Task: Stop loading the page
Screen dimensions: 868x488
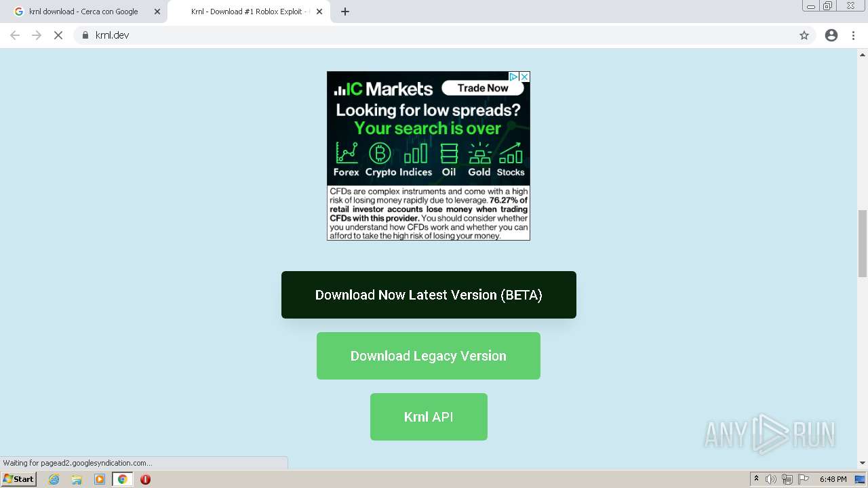Action: (x=58, y=35)
